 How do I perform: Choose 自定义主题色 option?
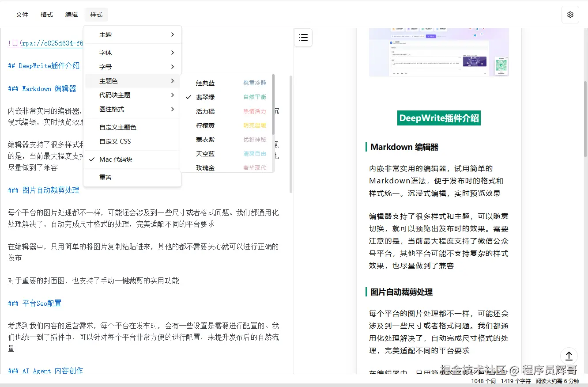point(132,127)
